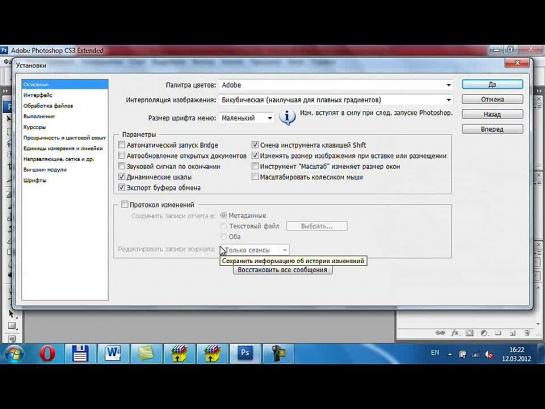Open the new adjustment layer icon
The width and height of the screenshot is (545, 409).
[x=484, y=333]
